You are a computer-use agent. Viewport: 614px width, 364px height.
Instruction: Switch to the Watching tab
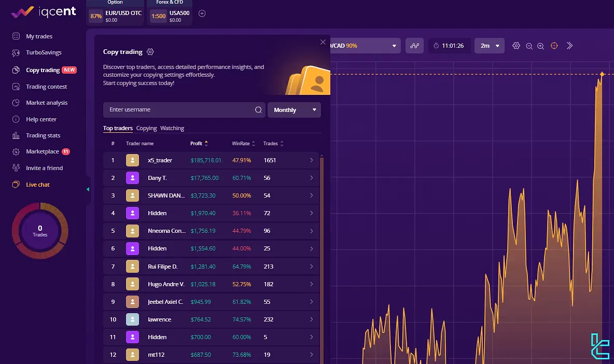[172, 129]
